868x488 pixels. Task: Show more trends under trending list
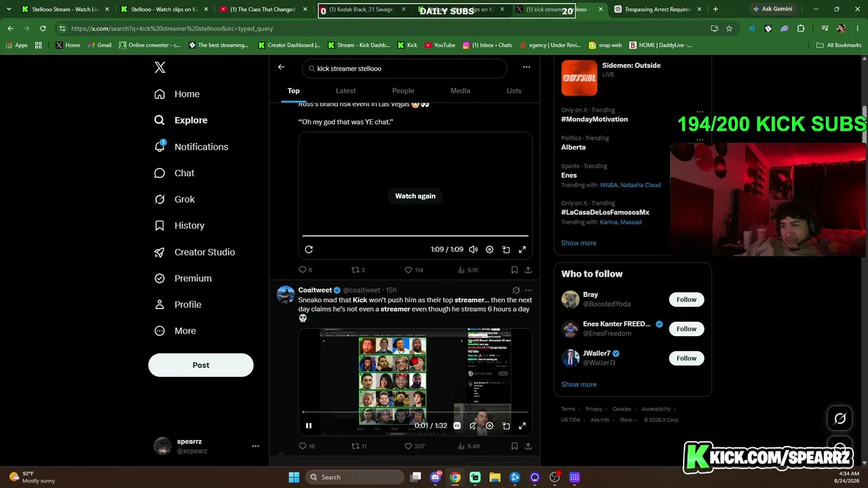coord(578,243)
